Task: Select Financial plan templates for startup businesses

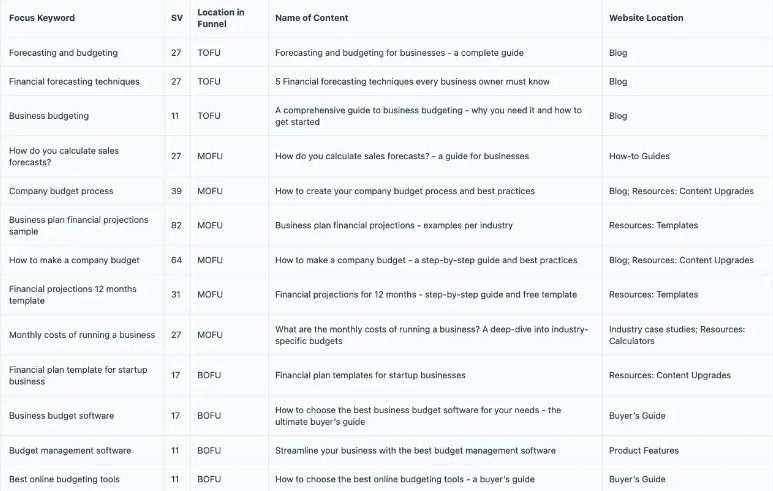Action: 370,375
